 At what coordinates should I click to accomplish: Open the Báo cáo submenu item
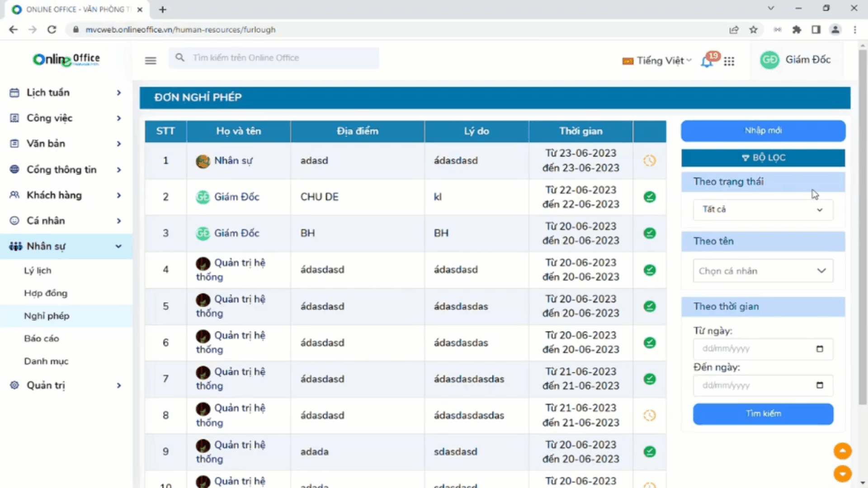tap(42, 338)
